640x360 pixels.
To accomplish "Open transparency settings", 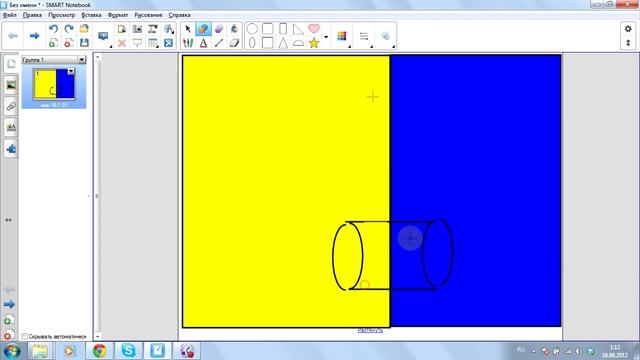I will point(386,36).
